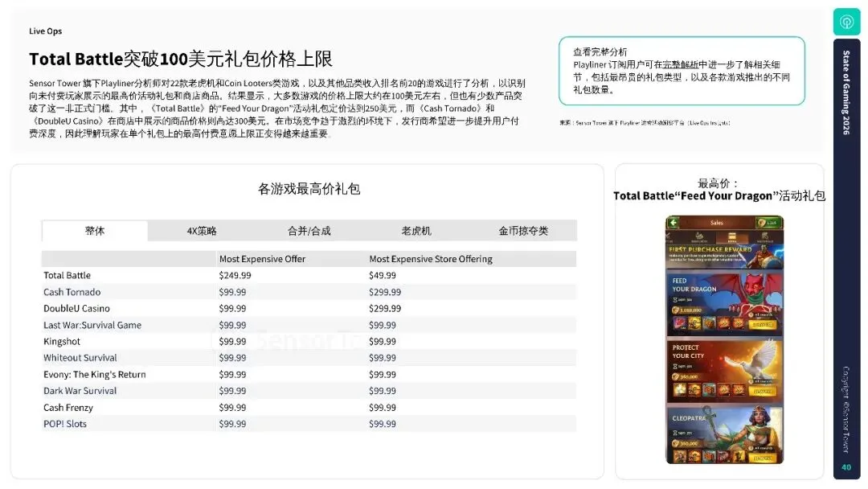Click the Cleopatra offer banner
Screen dimensions: 868x489
pyautogui.click(x=724, y=436)
